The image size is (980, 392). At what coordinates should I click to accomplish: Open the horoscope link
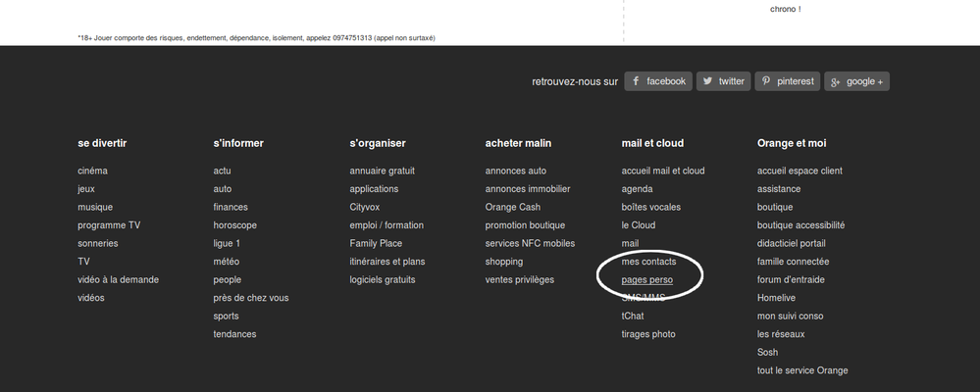pyautogui.click(x=235, y=225)
